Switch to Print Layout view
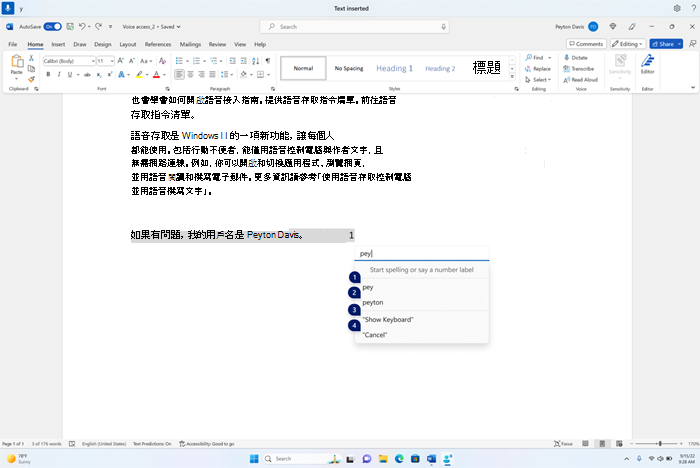700x468 pixels. pyautogui.click(x=602, y=443)
